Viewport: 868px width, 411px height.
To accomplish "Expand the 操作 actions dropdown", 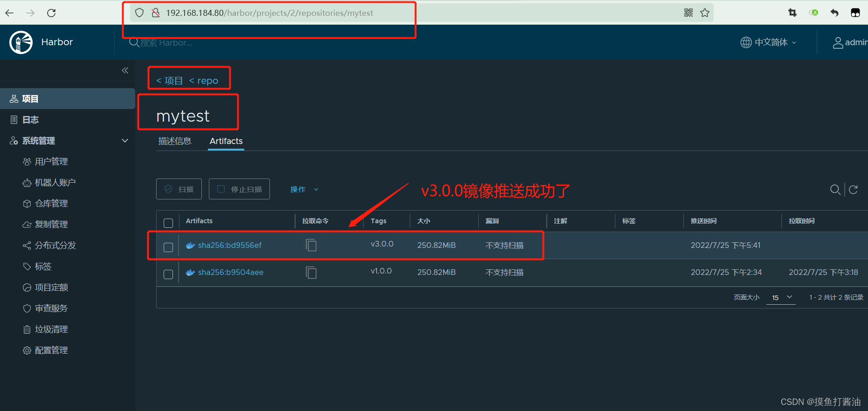I will click(x=304, y=190).
